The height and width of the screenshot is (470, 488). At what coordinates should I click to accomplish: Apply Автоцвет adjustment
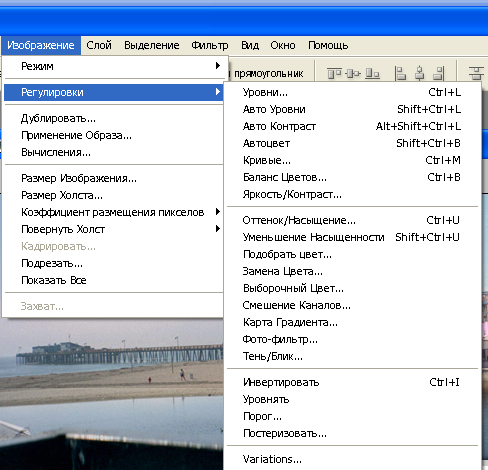(353, 143)
